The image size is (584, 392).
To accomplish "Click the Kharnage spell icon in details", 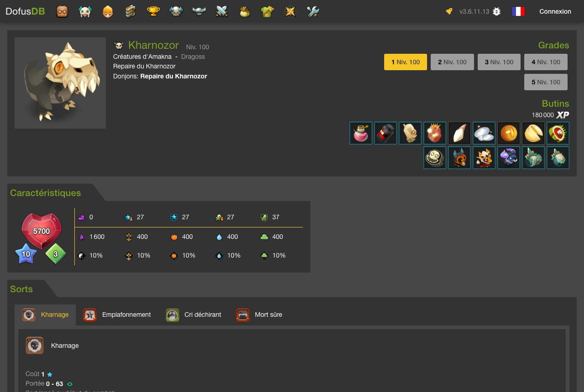I will [x=35, y=346].
